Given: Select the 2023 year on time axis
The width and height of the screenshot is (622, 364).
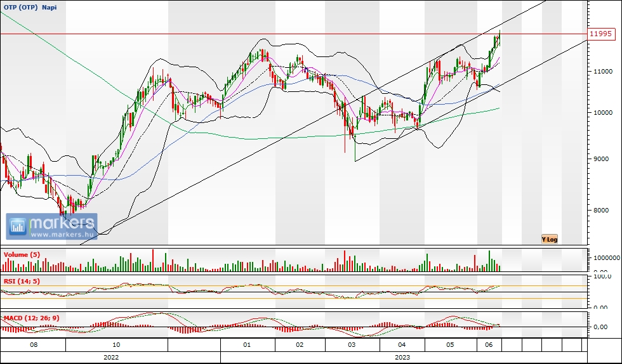Looking at the screenshot, I should tap(402, 357).
